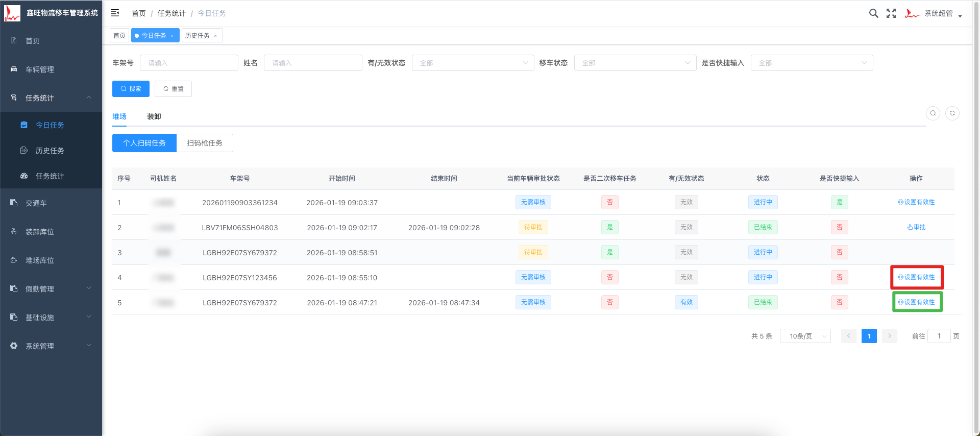Click 有效 tag in row 5
The height and width of the screenshot is (436, 980).
[687, 302]
